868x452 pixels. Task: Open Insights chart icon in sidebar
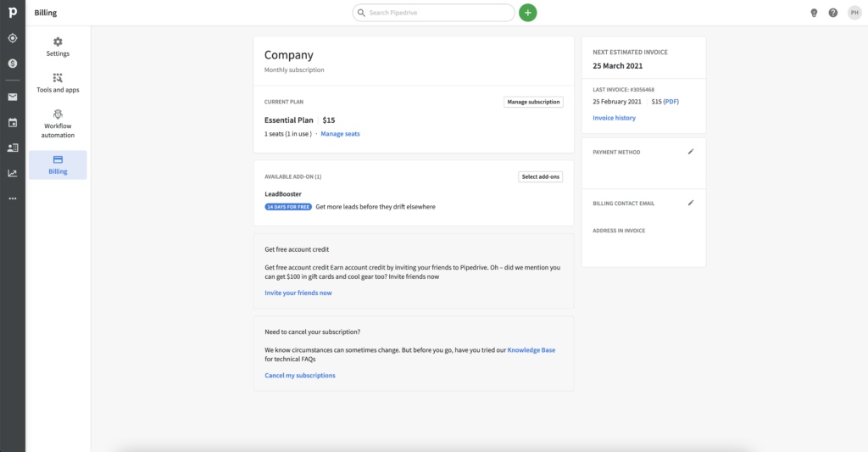point(12,173)
